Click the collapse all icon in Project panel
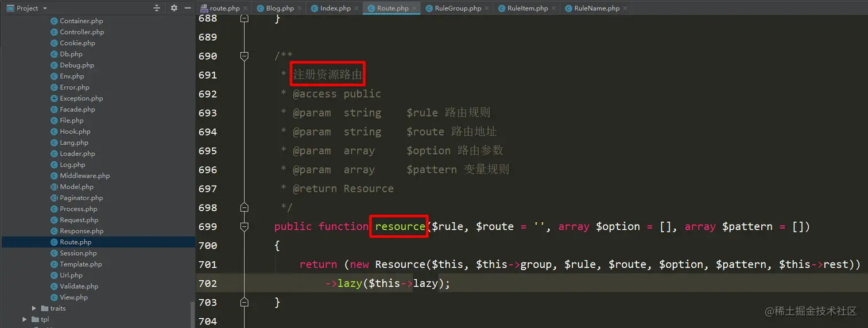868x328 pixels. 157,8
